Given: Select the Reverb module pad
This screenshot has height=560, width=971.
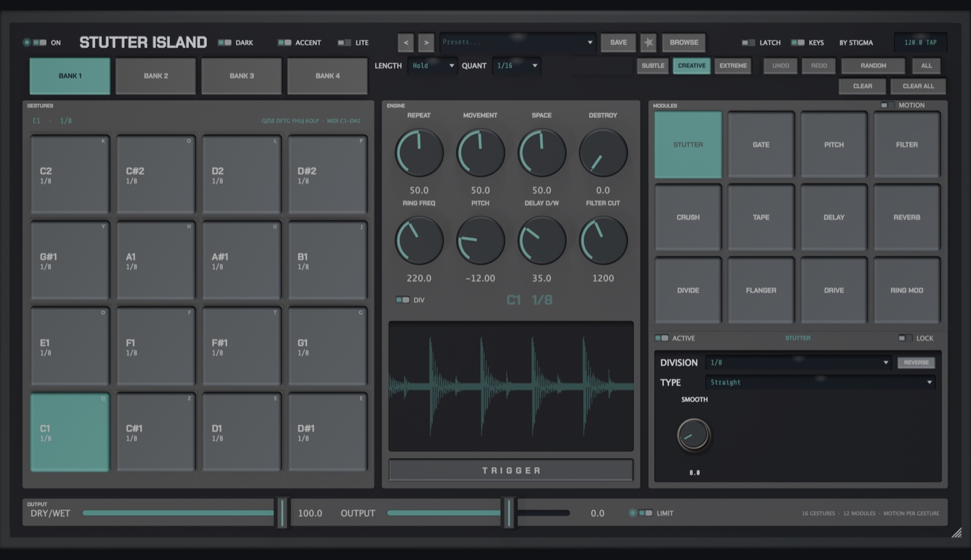Looking at the screenshot, I should point(907,217).
